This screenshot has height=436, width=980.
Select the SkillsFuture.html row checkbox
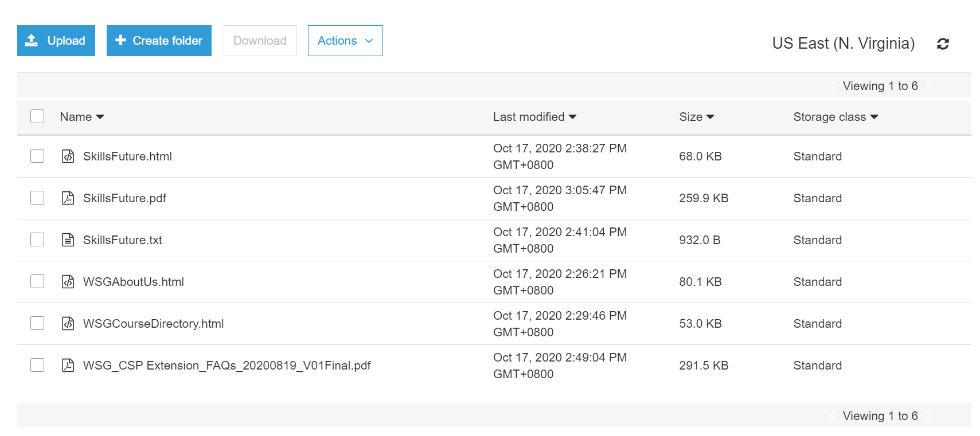click(37, 156)
